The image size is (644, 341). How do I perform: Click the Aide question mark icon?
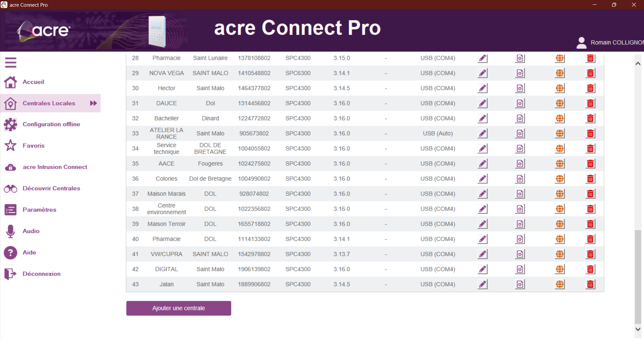[10, 252]
